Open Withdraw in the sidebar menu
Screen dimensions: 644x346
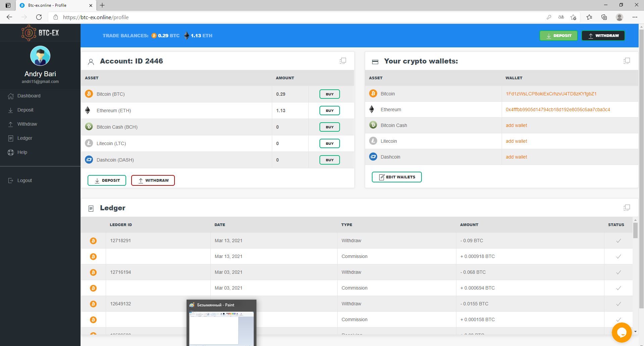click(22, 124)
